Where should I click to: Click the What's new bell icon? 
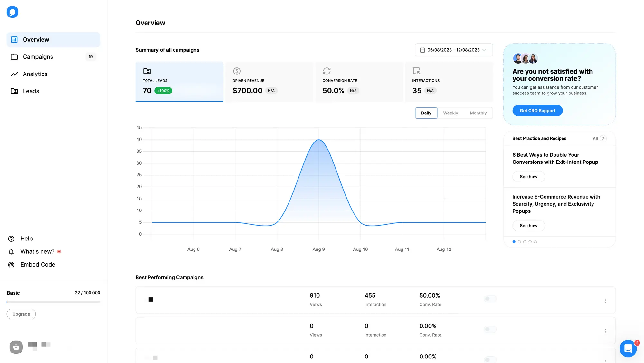click(x=11, y=252)
